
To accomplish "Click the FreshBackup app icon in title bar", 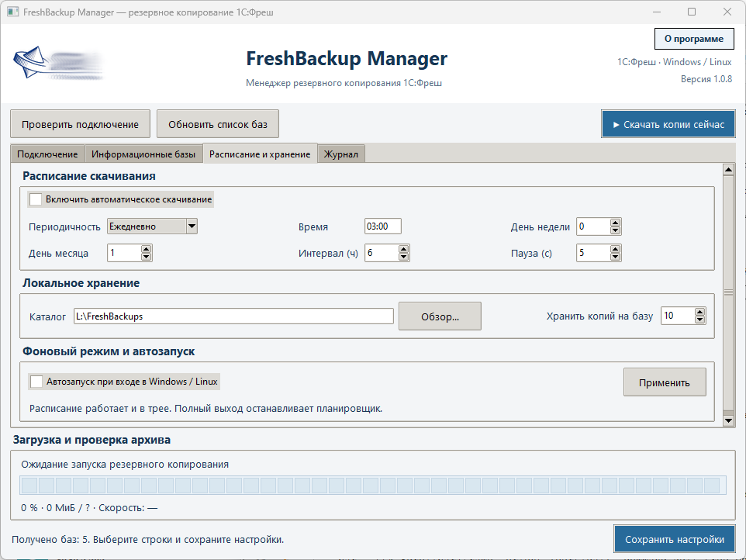I will (x=13, y=12).
